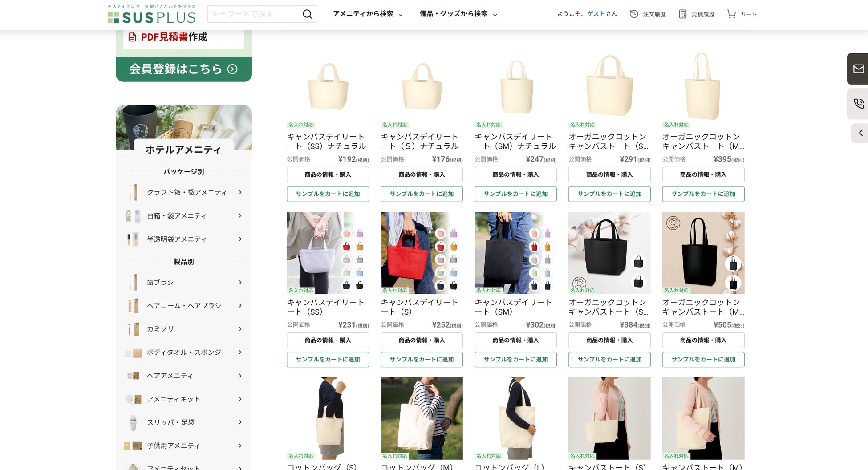Screen dimensions: 868x470
Task: Click the 歯ブラシ category icon
Action: coord(133,282)
